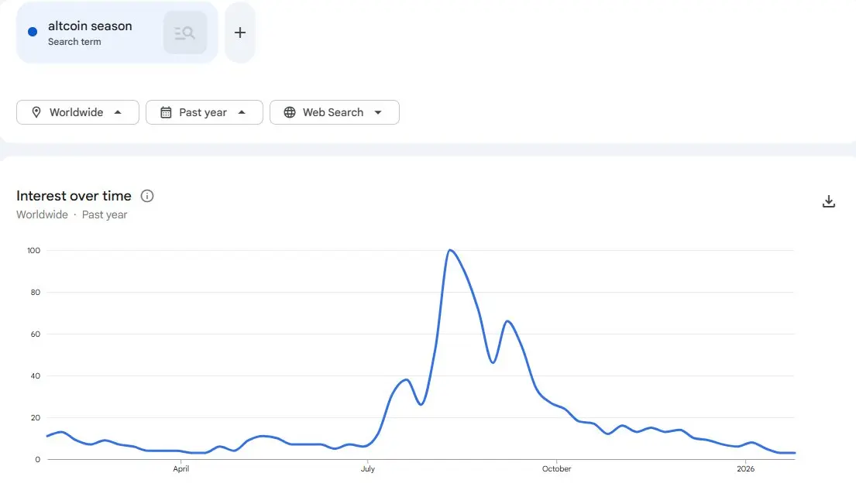Click the highest peak of the trend line

pyautogui.click(x=450, y=250)
